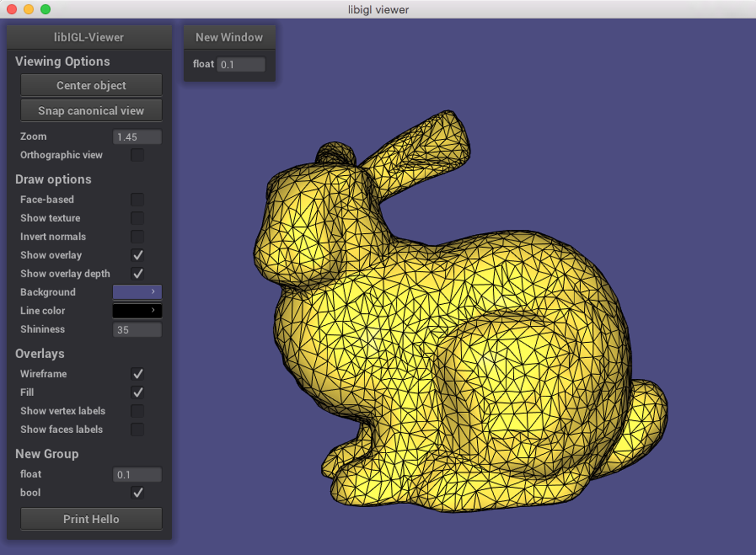Open the Background color picker
This screenshot has width=756, height=555.
pos(137,292)
